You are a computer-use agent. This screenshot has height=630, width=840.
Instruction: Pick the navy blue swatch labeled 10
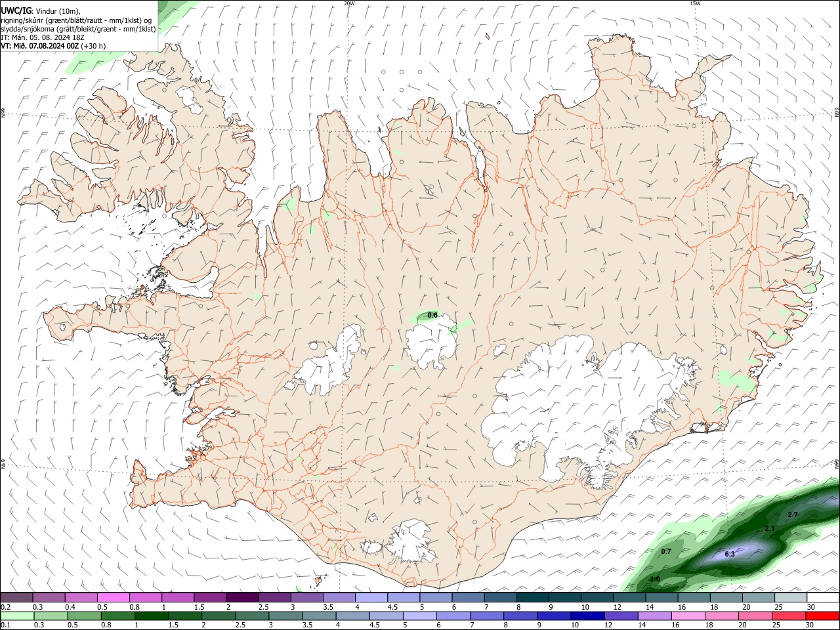pyautogui.click(x=587, y=616)
